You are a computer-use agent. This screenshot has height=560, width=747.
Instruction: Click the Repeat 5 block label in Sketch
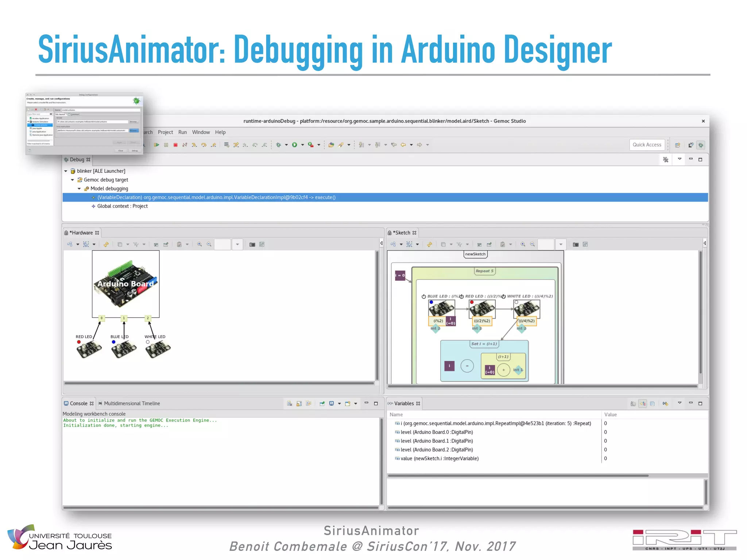pyautogui.click(x=484, y=271)
